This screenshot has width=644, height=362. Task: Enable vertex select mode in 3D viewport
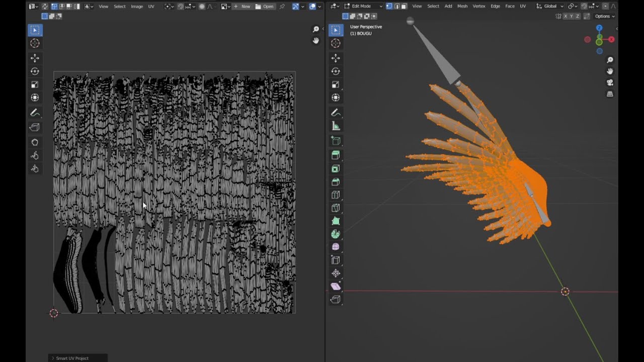389,6
